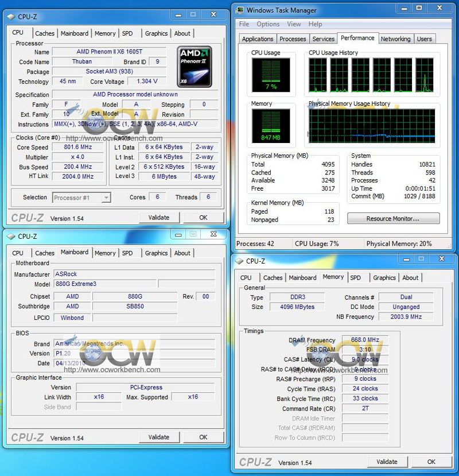This screenshot has height=476, width=459.
Task: Open the View menu in Task Manager
Action: pyautogui.click(x=294, y=24)
